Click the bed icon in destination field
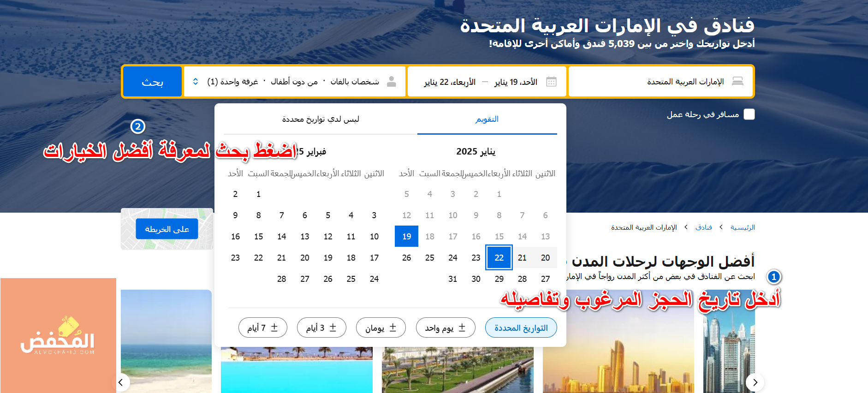This screenshot has width=868, height=393. (737, 82)
